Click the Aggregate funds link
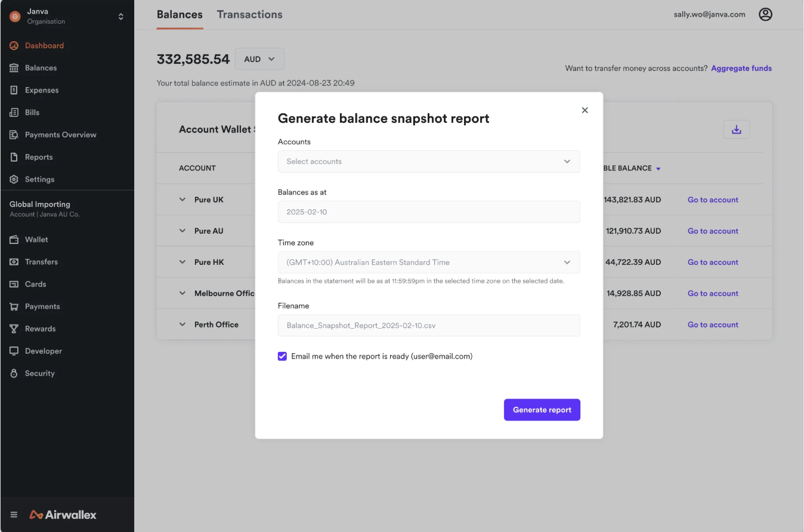The height and width of the screenshot is (532, 804). coord(741,68)
